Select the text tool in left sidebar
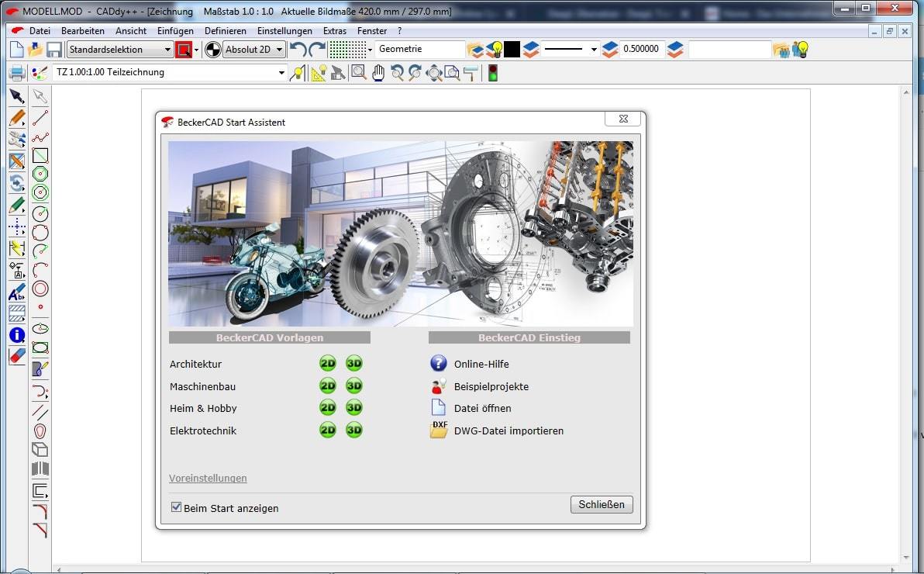 (x=16, y=294)
